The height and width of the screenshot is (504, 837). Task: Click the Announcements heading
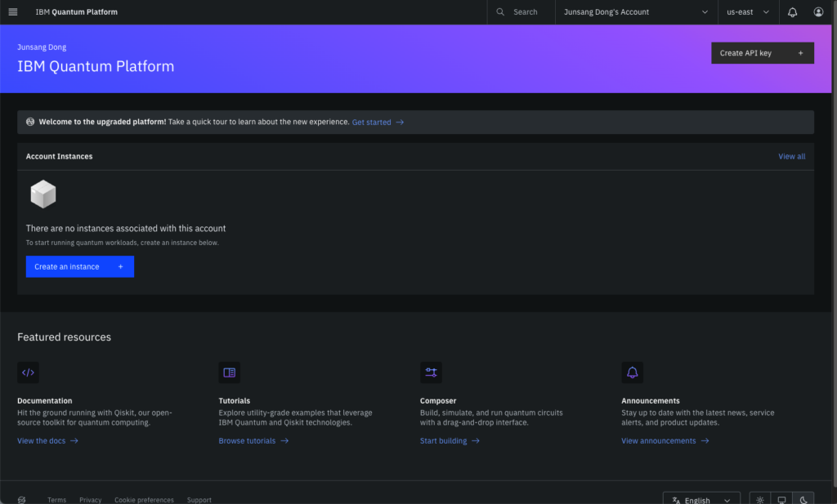[x=650, y=400]
